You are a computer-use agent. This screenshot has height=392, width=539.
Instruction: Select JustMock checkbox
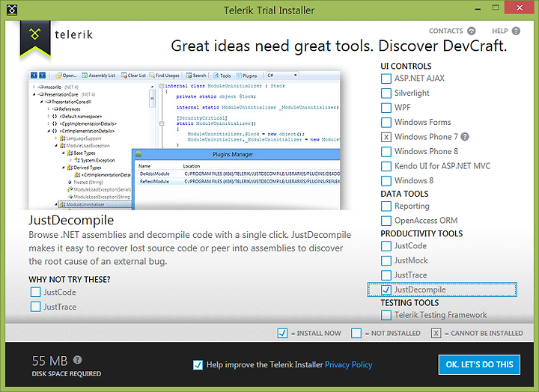click(386, 261)
